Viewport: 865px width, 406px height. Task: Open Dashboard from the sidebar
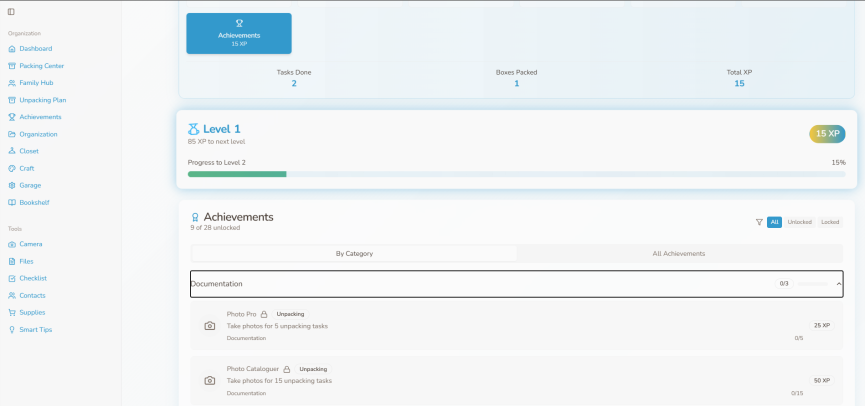(35, 48)
